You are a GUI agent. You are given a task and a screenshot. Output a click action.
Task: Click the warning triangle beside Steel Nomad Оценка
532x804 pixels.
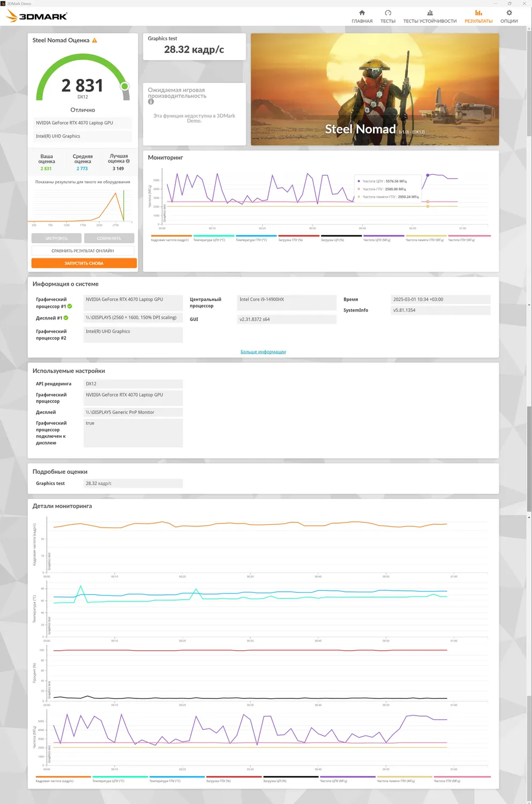(x=95, y=40)
